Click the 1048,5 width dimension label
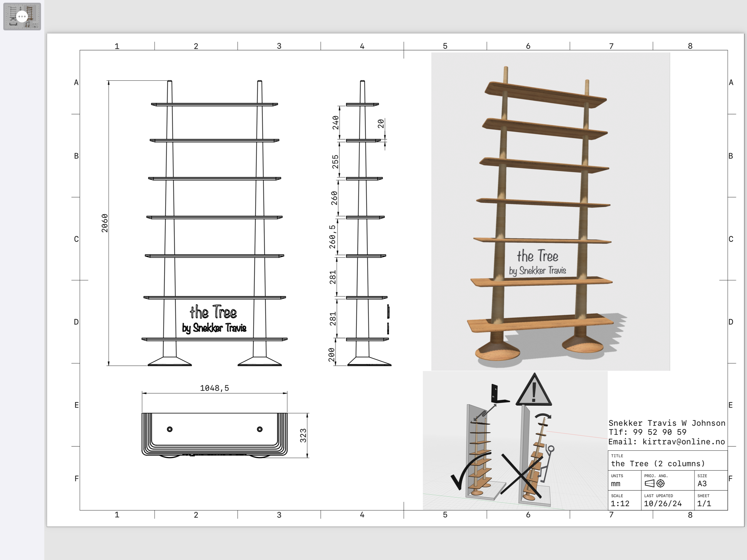 [215, 388]
